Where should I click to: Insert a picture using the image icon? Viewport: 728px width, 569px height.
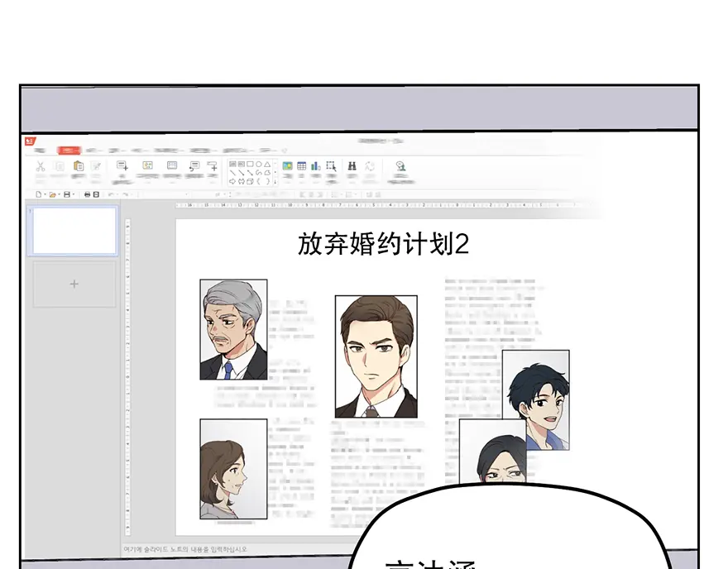[x=287, y=166]
